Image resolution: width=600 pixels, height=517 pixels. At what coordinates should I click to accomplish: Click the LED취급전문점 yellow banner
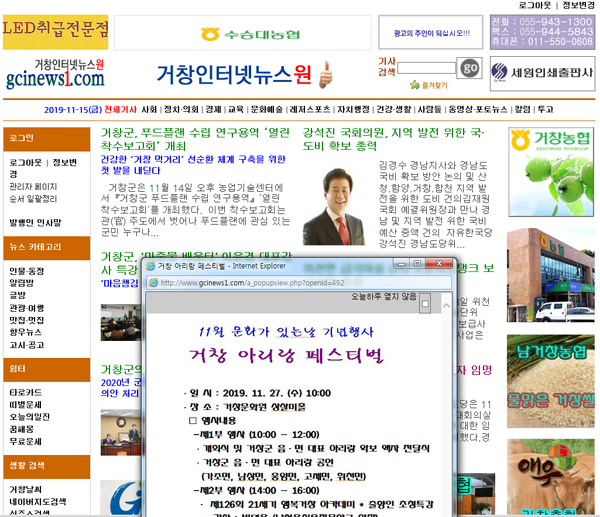tap(55, 32)
